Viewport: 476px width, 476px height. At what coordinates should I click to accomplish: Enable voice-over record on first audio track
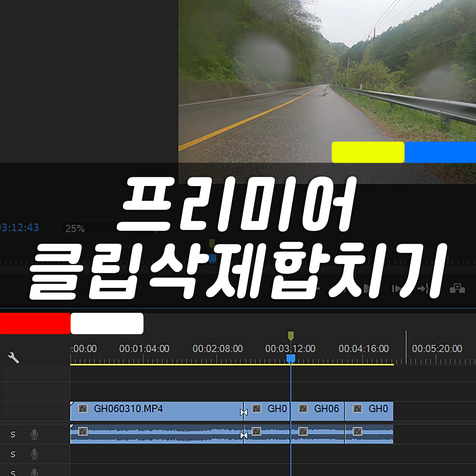[x=34, y=434]
